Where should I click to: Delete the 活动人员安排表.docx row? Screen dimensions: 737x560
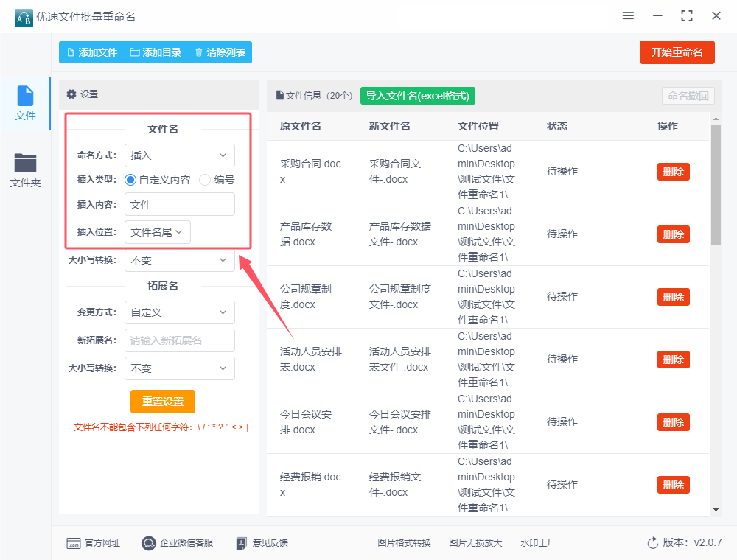673,360
